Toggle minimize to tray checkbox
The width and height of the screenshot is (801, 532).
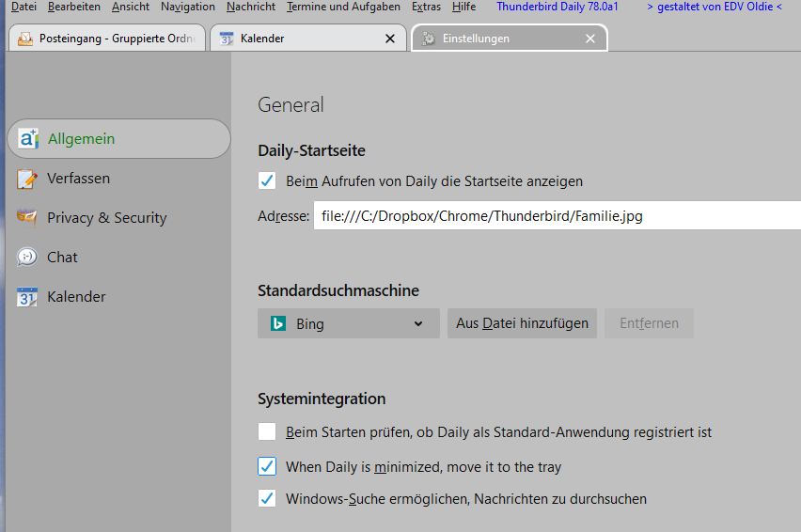(x=267, y=466)
